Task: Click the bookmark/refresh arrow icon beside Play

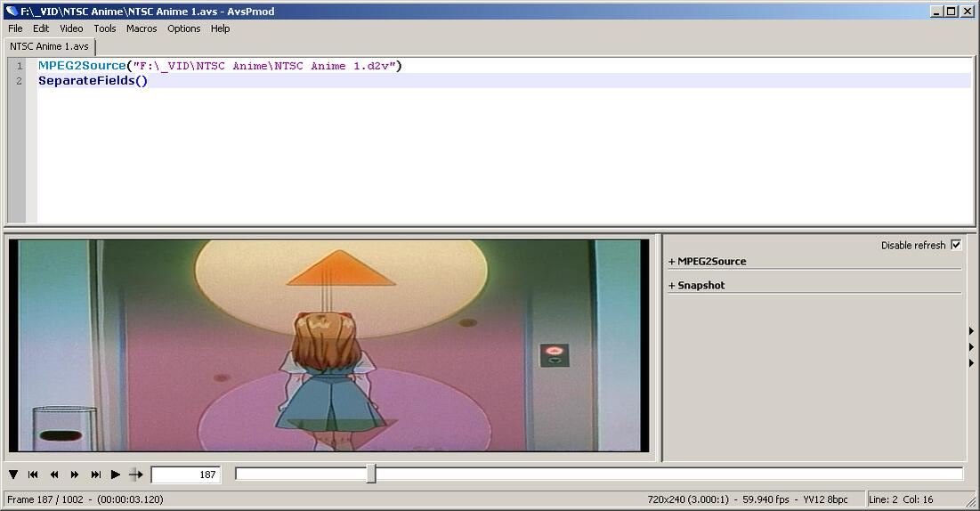Action: point(135,474)
